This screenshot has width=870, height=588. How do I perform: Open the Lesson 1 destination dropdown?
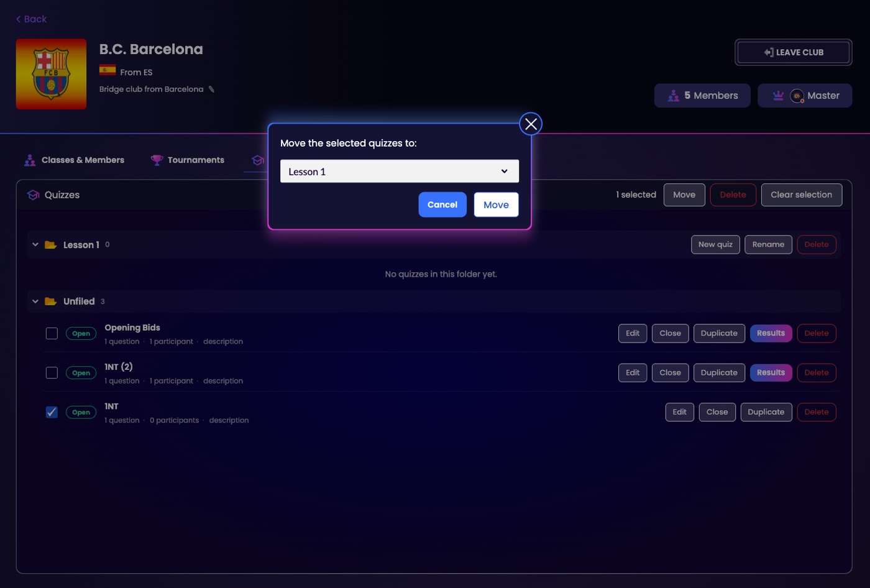pos(400,172)
